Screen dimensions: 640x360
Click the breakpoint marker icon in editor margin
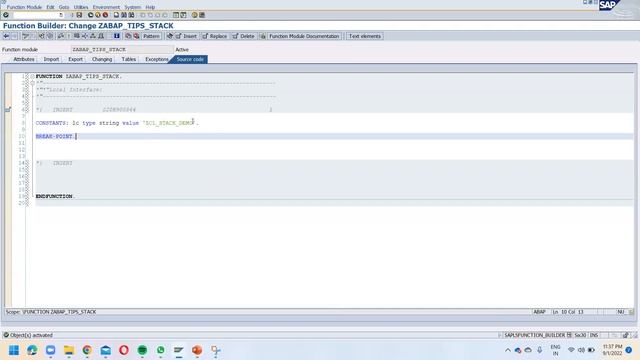pyautogui.click(x=8, y=109)
